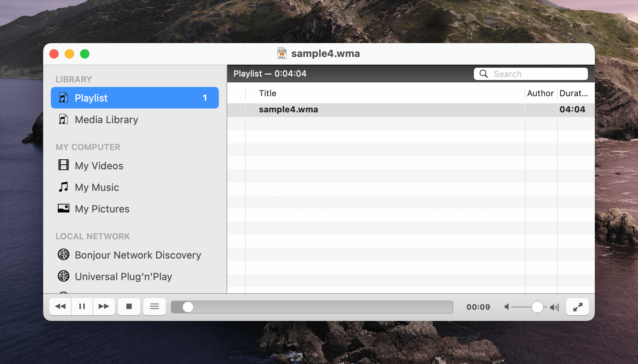Screen dimensions: 638x364
Task: Toggle volume to maximum using loud speaker icon
Action: pyautogui.click(x=555, y=307)
